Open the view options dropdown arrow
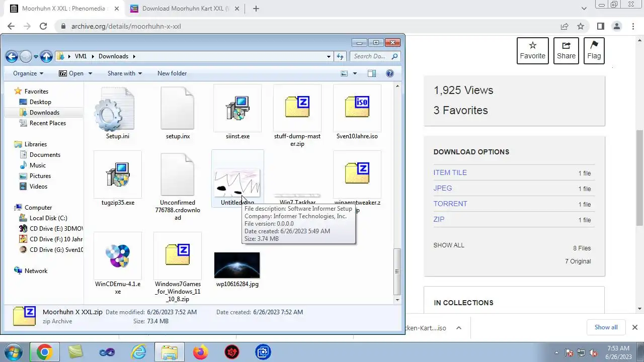Screen dimensions: 644x362 click(355, 73)
